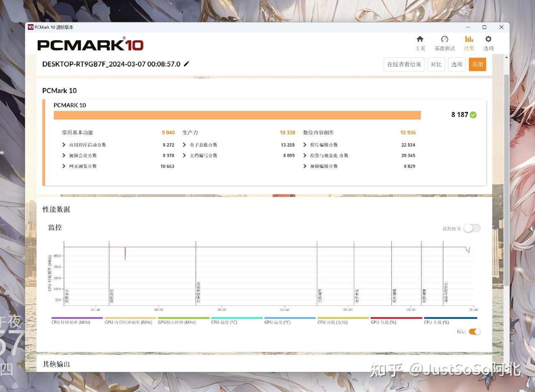Minimize the PCMark 10 window
Viewport: 535px width, 392px height.
[467, 27]
